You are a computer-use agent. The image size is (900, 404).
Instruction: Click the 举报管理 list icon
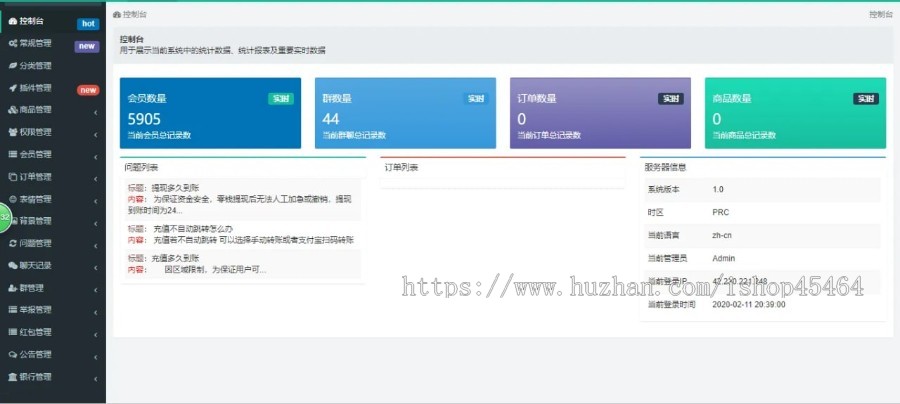click(x=13, y=310)
